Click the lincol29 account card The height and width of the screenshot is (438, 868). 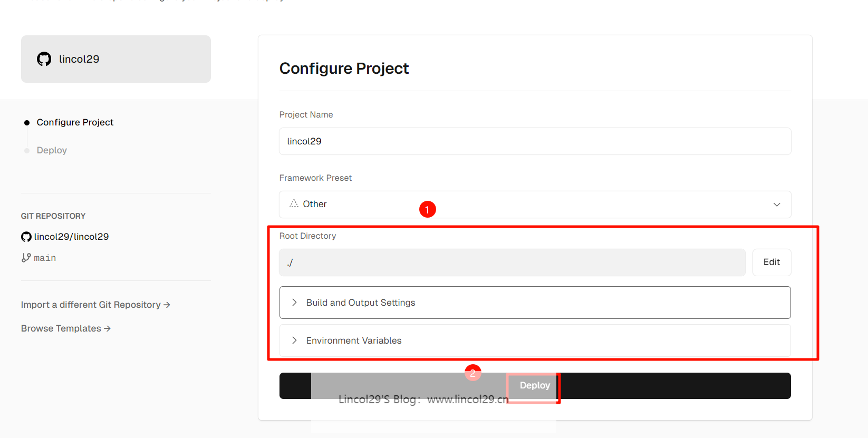coord(116,59)
